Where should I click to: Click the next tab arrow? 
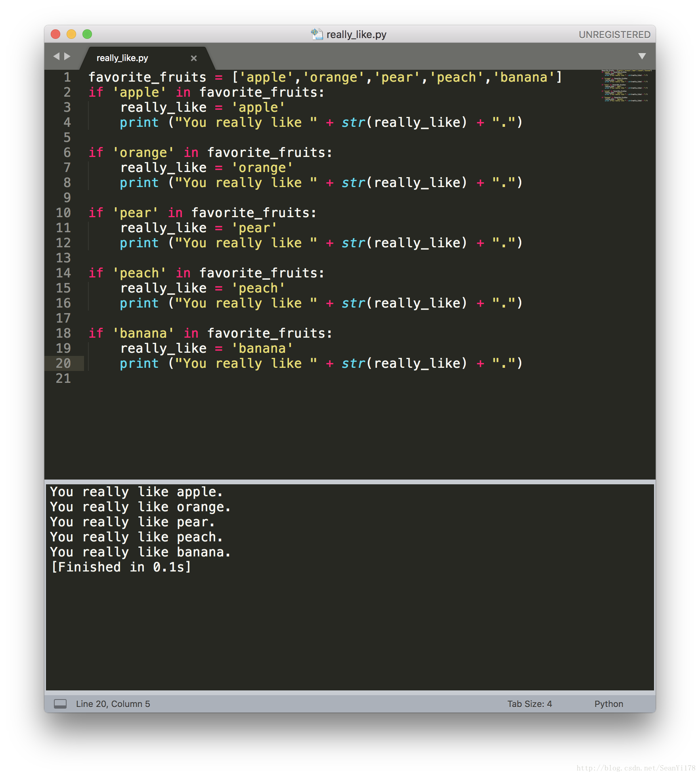(x=67, y=57)
